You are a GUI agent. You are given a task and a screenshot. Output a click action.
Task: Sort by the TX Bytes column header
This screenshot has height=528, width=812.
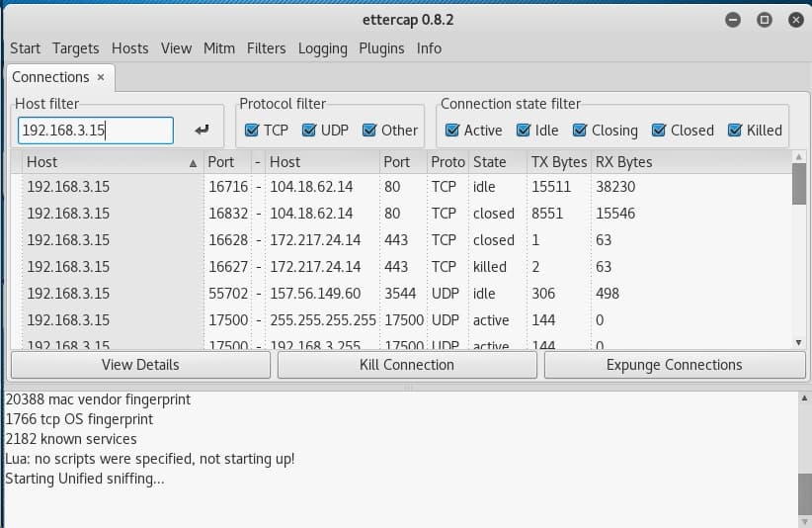(558, 162)
